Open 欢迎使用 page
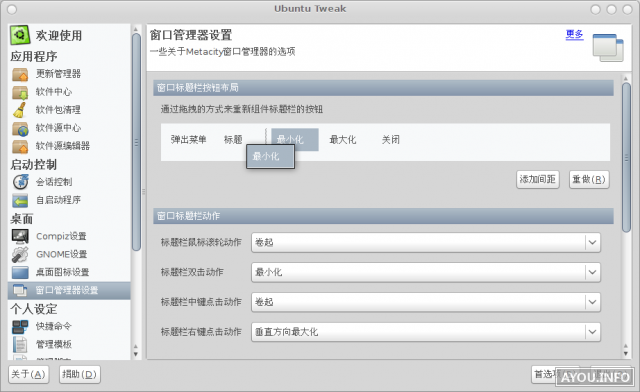The height and width of the screenshot is (392, 640). tap(59, 36)
